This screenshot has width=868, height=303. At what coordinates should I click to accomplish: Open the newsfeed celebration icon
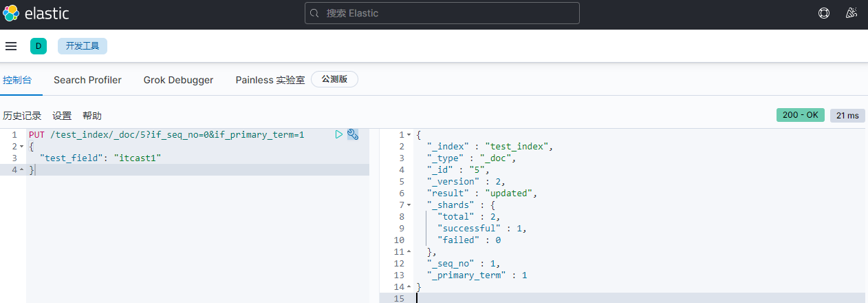851,13
